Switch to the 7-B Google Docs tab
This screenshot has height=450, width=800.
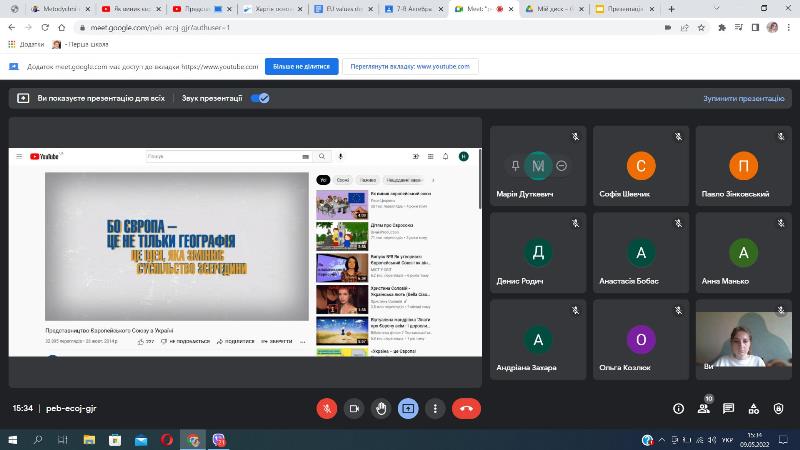tap(414, 8)
